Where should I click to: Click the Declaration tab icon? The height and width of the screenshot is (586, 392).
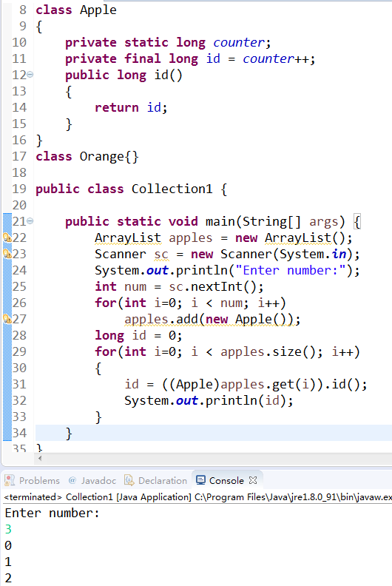[129, 480]
